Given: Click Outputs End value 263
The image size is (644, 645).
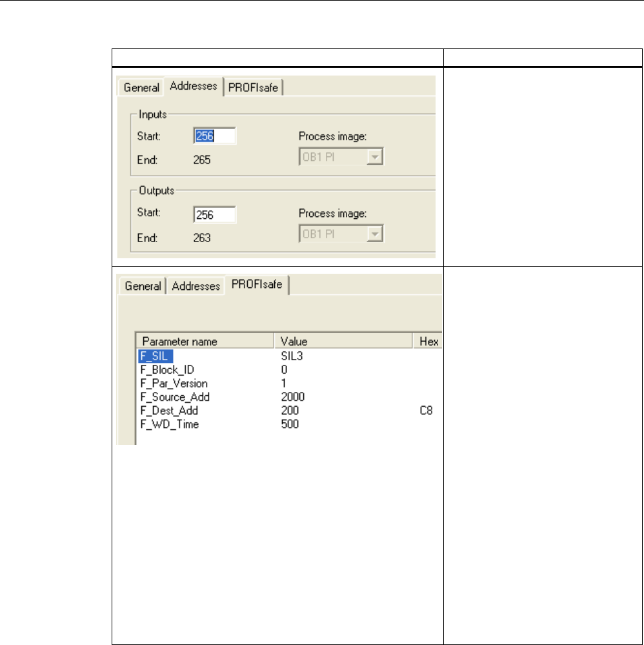Looking at the screenshot, I should point(202,238).
